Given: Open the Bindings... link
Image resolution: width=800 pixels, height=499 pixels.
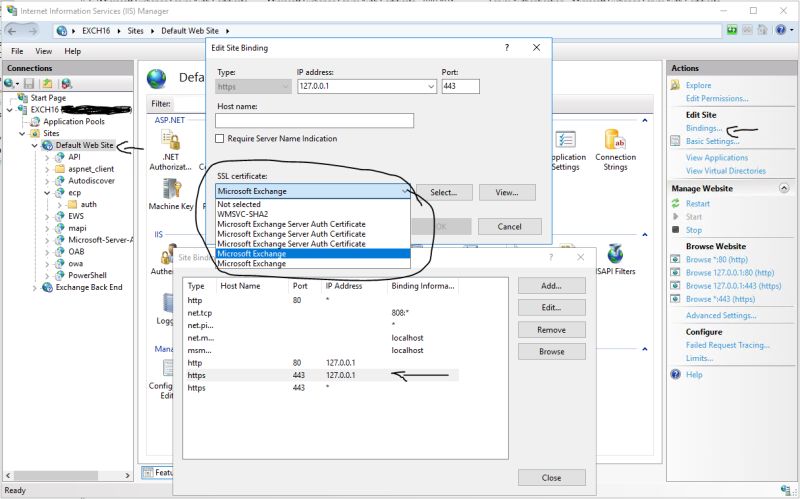Looking at the screenshot, I should point(704,128).
